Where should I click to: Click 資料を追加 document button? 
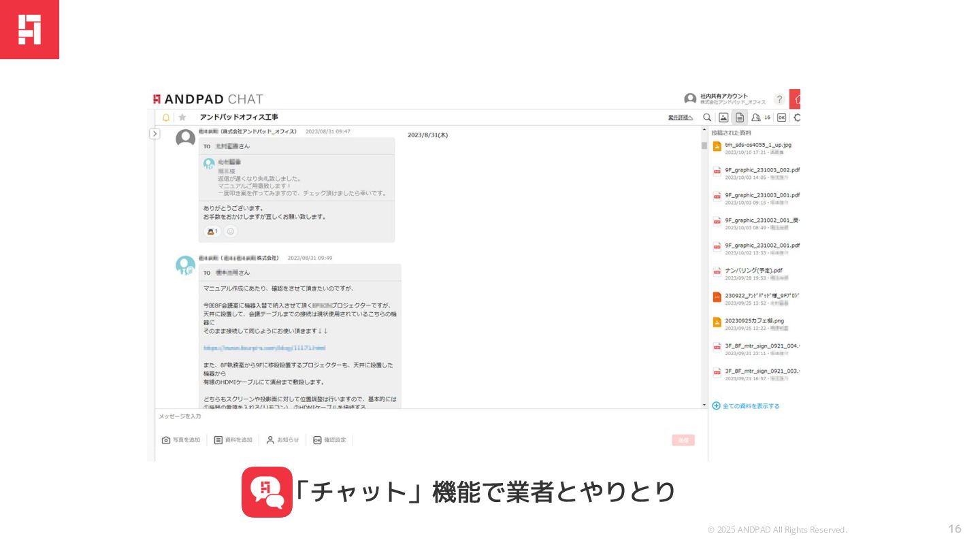(233, 440)
